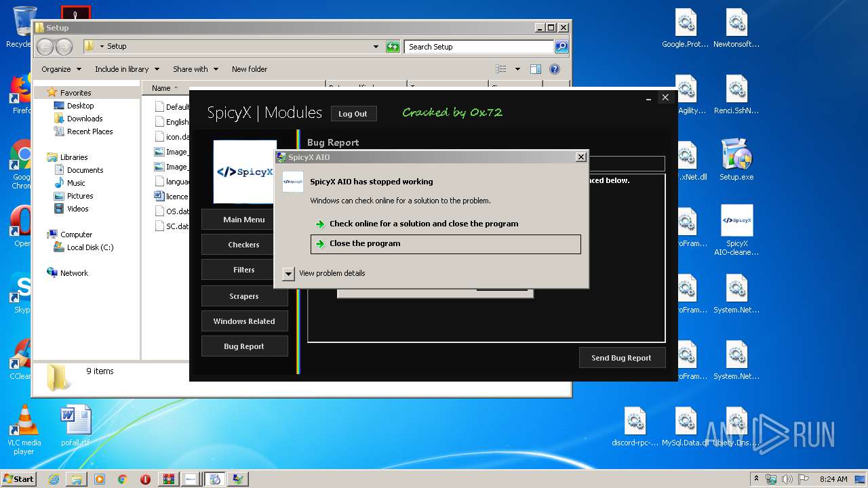Viewport: 868px width, 488px height.
Task: Open Include in library dropdown
Action: [127, 69]
